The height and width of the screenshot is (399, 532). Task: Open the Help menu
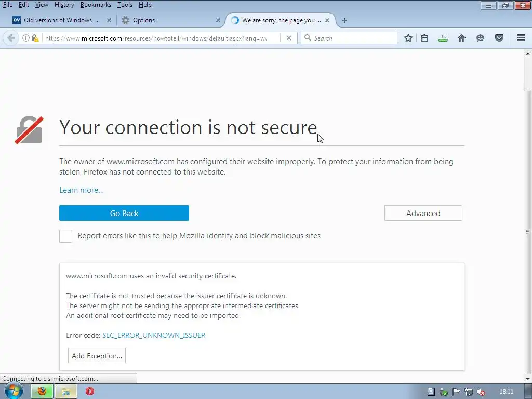click(145, 5)
